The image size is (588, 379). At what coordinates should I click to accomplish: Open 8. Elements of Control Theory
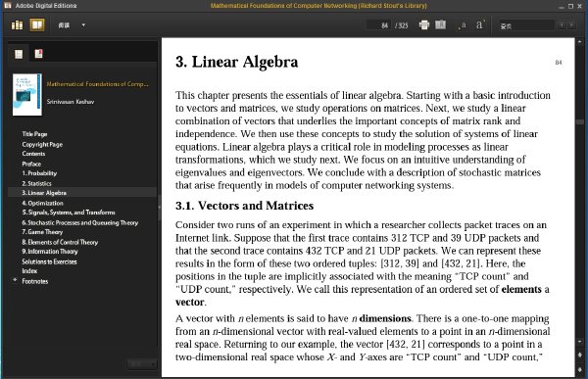60,242
